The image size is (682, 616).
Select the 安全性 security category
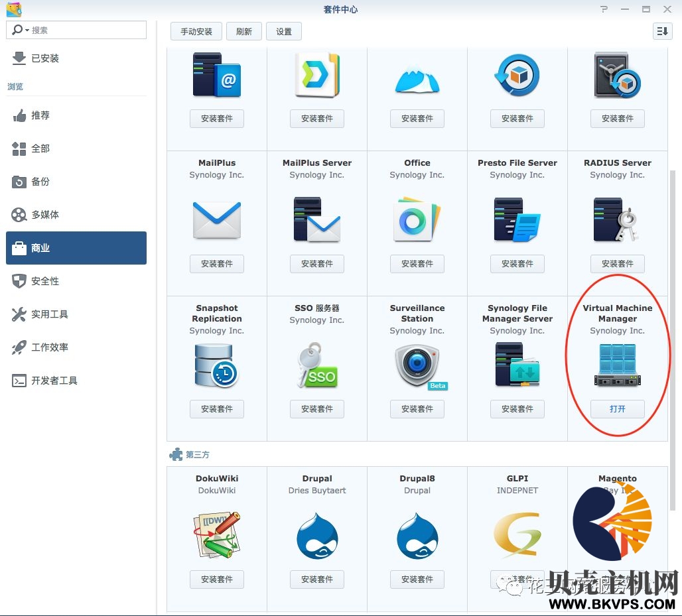76,281
